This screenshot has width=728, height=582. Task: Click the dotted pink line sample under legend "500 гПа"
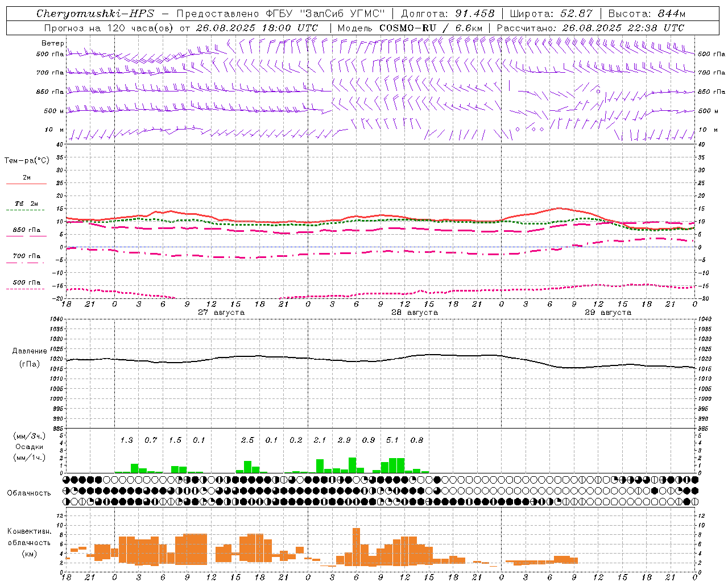(x=26, y=289)
